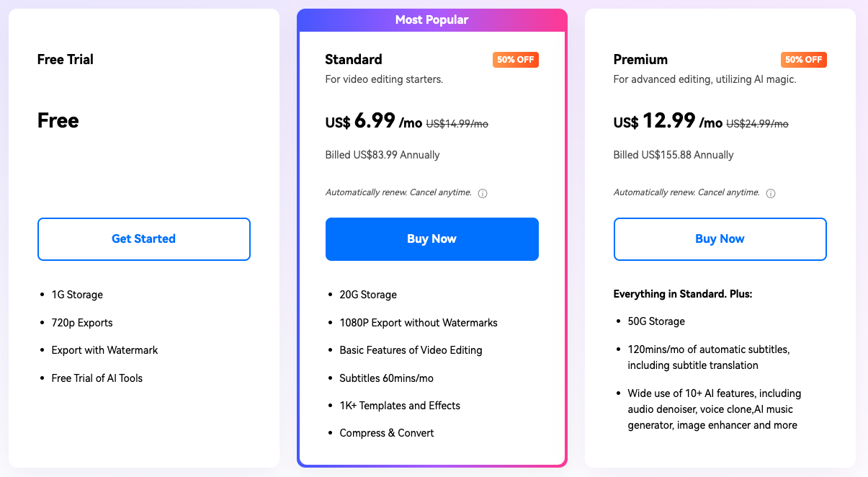The height and width of the screenshot is (477, 868).
Task: Click the info icon in Premium plan
Action: point(771,193)
